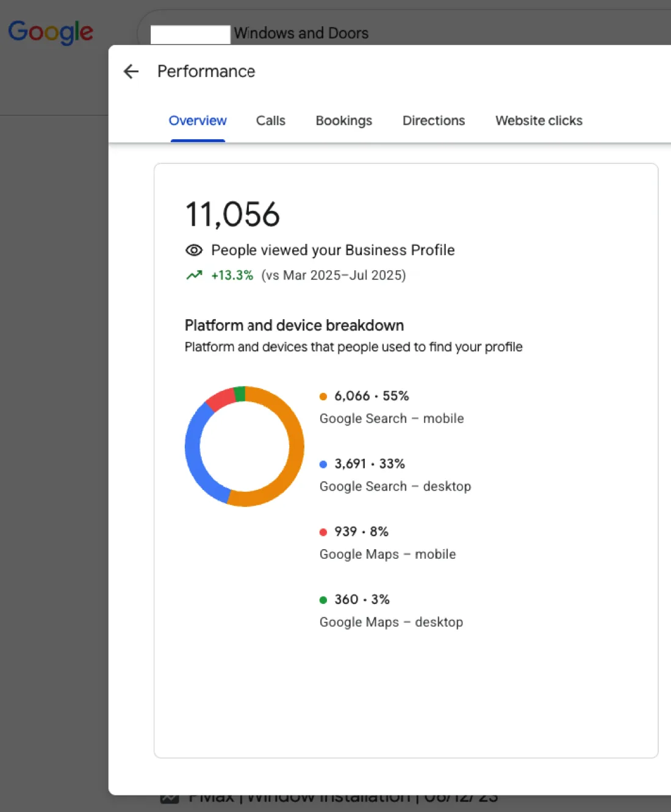Click '3,691 · 33%' value

370,464
